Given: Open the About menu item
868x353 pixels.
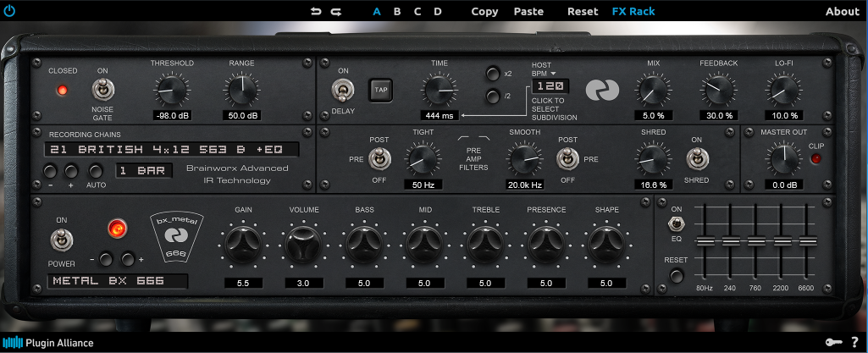Looking at the screenshot, I should click(x=842, y=11).
